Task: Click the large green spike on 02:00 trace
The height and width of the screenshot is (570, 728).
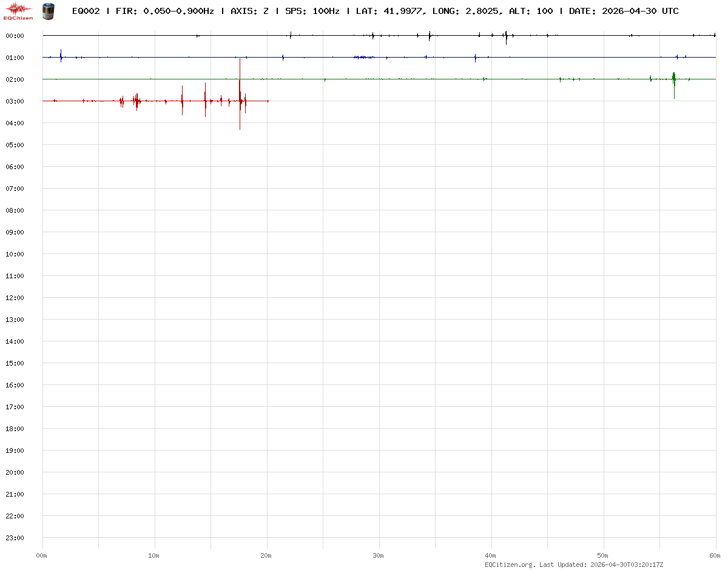Action: 674,80
